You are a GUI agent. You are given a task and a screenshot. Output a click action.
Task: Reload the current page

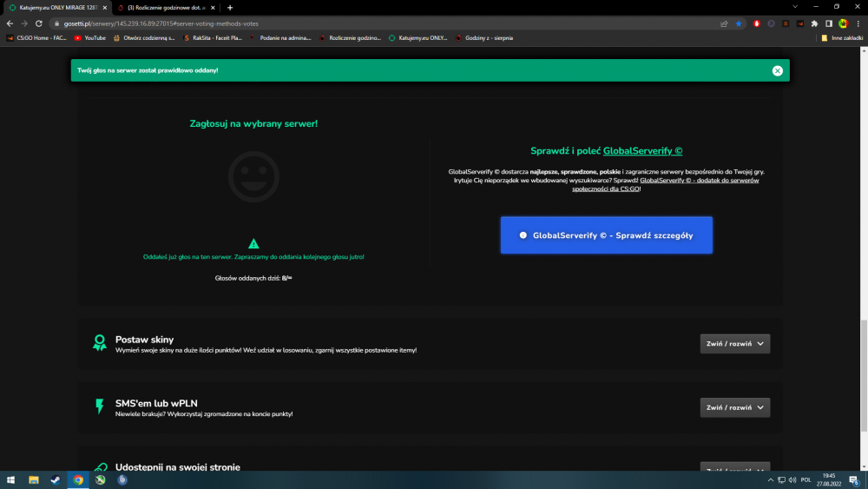39,23
